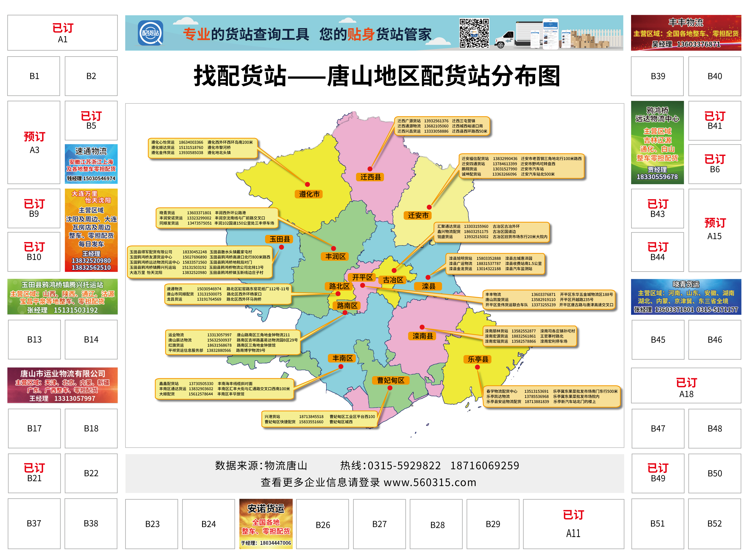Click the 配货站 app logo icon
The height and width of the screenshot is (560, 747).
coord(151,33)
